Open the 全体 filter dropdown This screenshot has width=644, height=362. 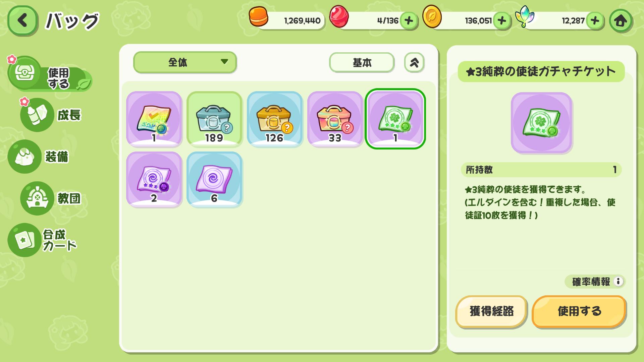point(185,62)
